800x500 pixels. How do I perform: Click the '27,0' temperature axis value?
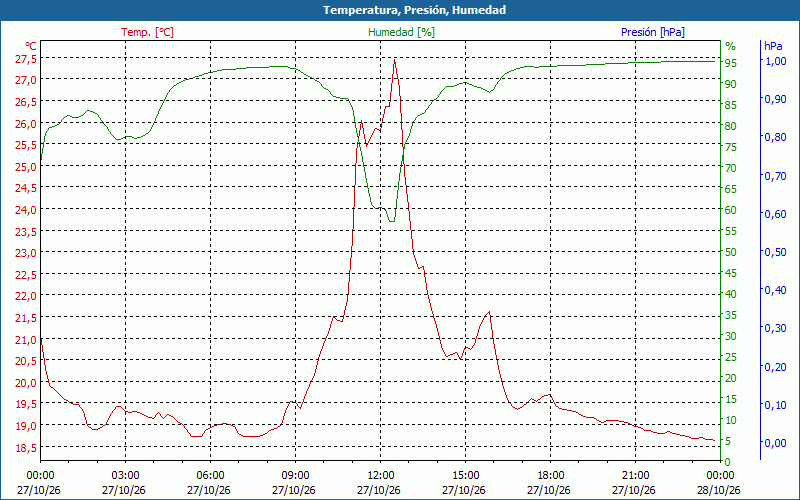pos(26,80)
